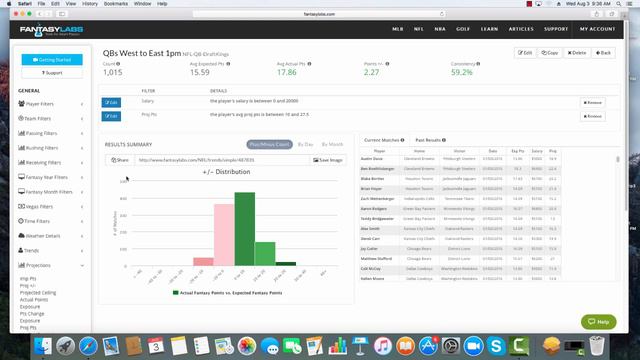The height and width of the screenshot is (360, 640).
Task: Click Safari address bar showing fantasylabs.com
Action: click(319, 14)
